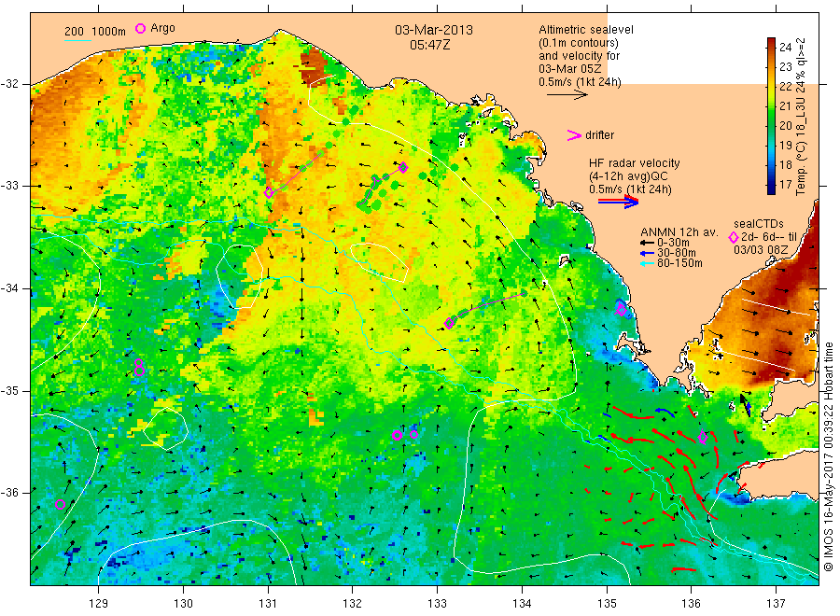Screen dimensions: 840x616
Task: Click the '1000m' legend text
Action: point(108,32)
